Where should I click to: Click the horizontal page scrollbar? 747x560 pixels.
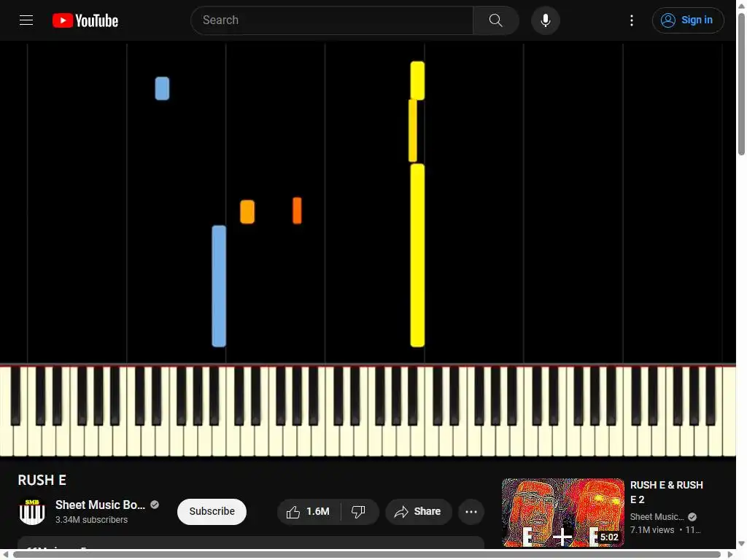(x=366, y=554)
